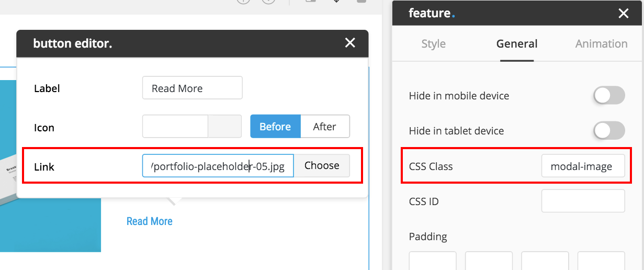This screenshot has width=644, height=270.
Task: Click the rightmost Padding input box
Action: 601,261
